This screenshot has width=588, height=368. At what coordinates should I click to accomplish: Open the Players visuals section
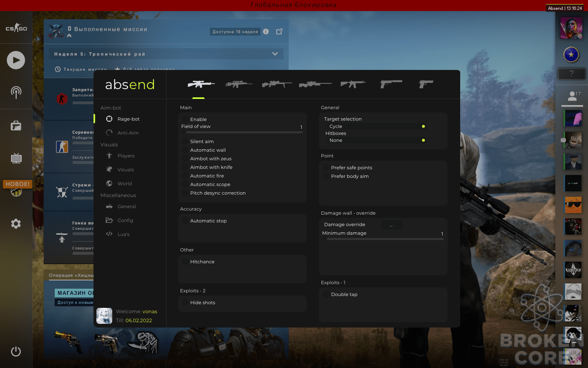[x=120, y=156]
